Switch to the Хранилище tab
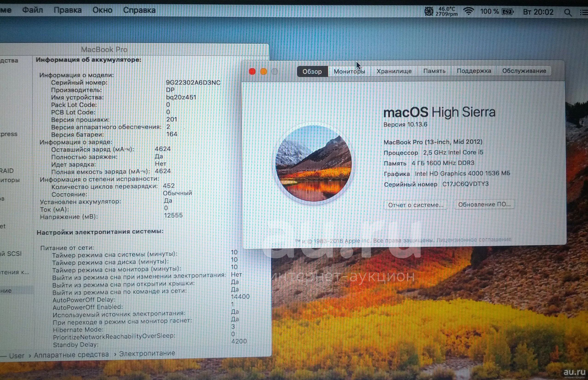This screenshot has width=588, height=380. point(394,71)
